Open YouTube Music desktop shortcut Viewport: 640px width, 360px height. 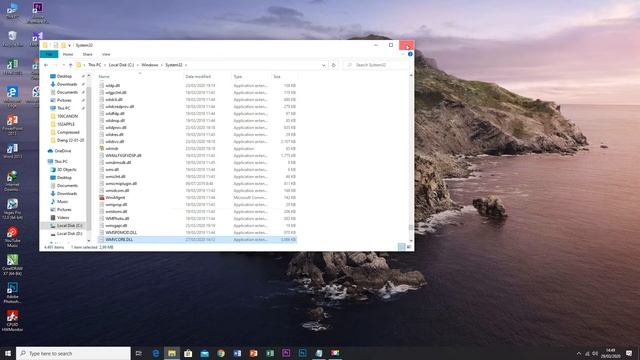[12, 237]
